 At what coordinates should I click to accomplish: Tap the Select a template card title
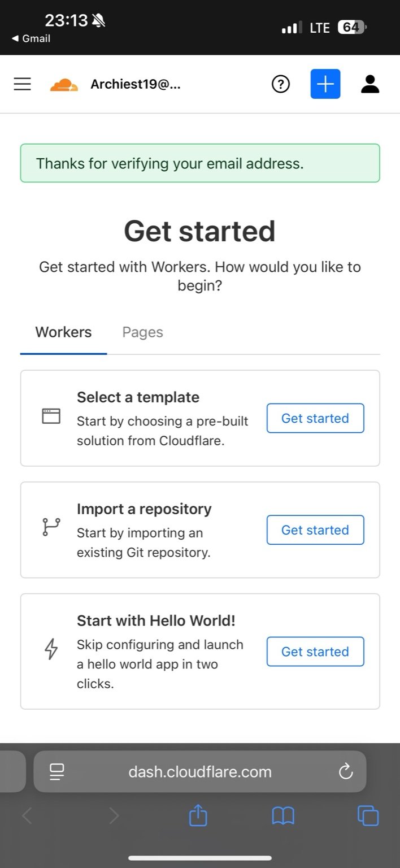click(138, 397)
